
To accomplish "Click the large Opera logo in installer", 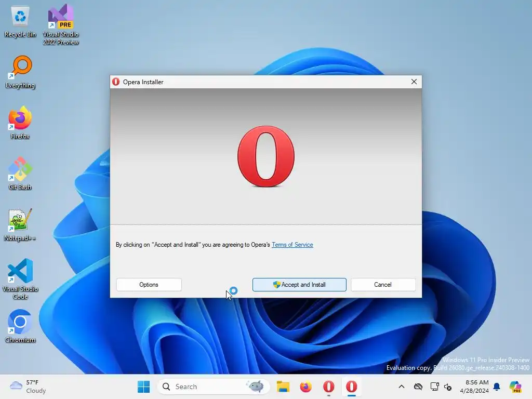I will pyautogui.click(x=266, y=156).
